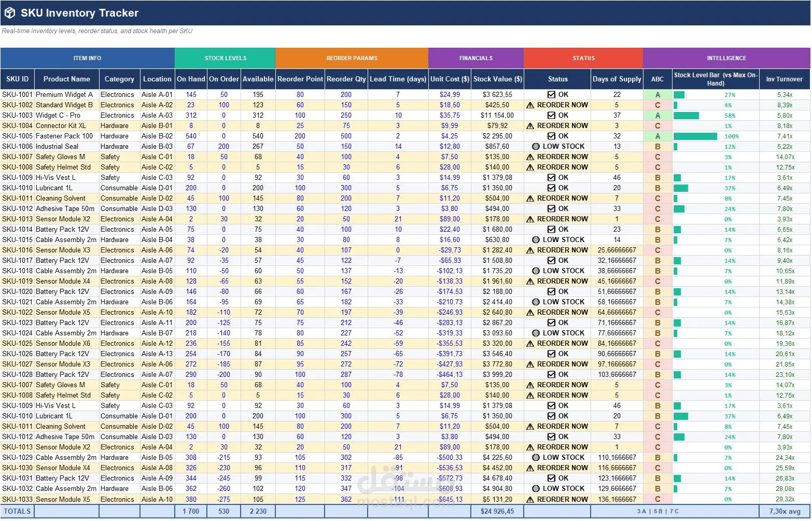Select the 7,30x avg turnover total
The height and width of the screenshot is (521, 812).
[785, 511]
